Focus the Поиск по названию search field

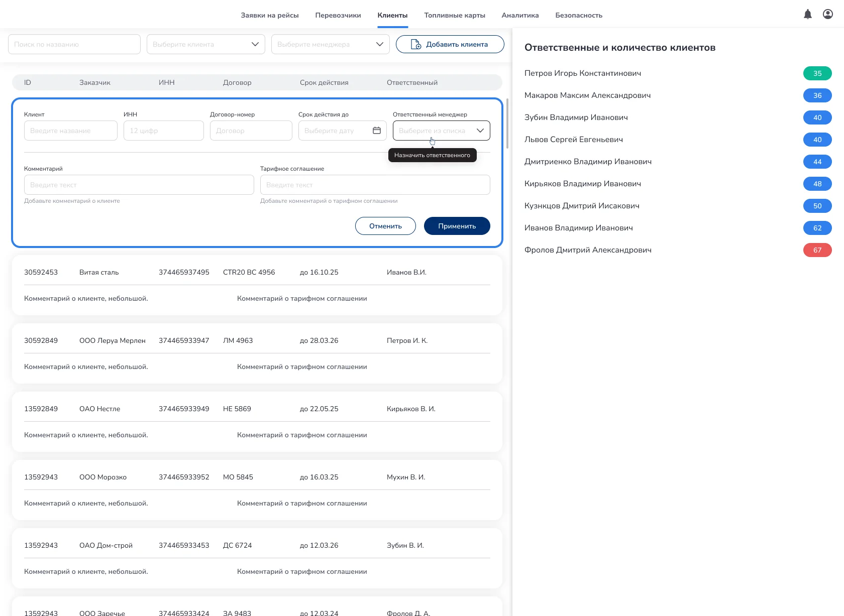coord(74,44)
